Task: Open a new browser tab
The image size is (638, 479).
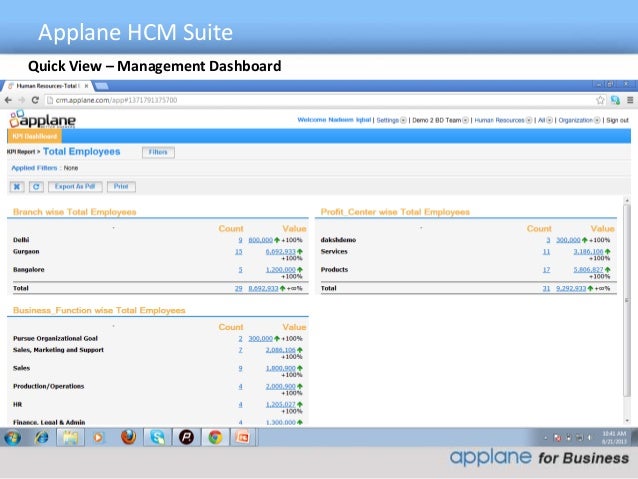Action: click(102, 86)
